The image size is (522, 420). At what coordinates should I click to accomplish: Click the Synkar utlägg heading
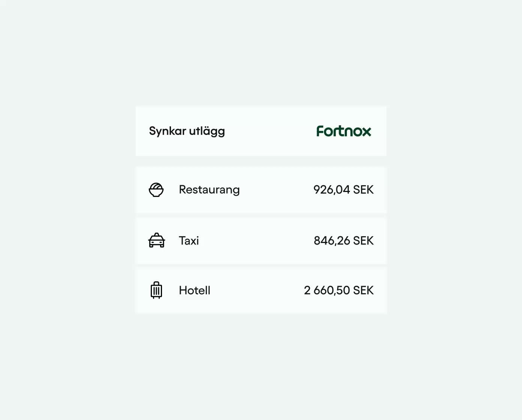[187, 131]
